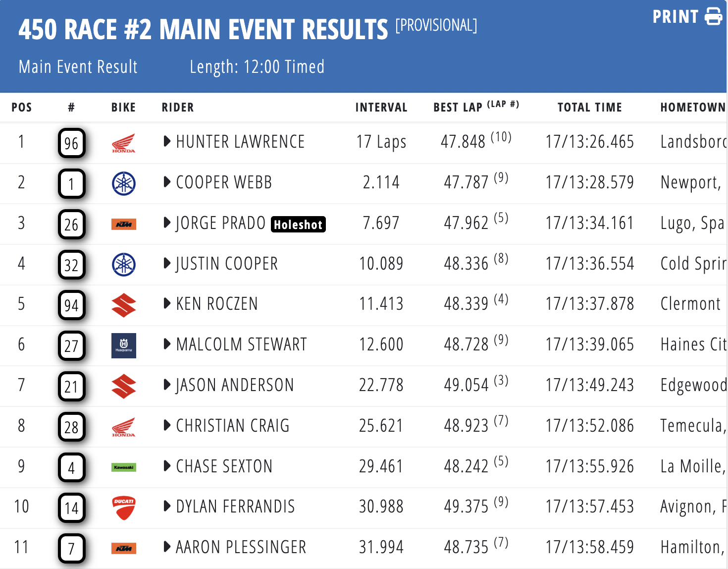Click the RIDER column header

pyautogui.click(x=178, y=108)
